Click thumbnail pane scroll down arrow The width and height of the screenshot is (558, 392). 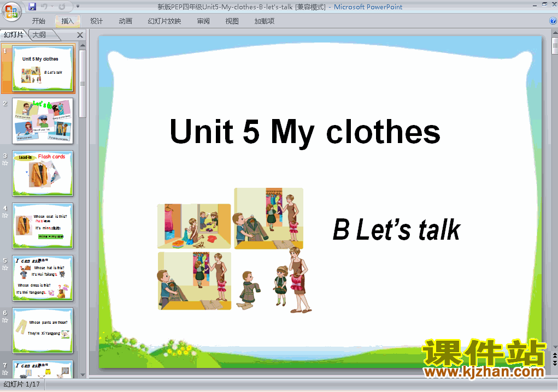coord(83,375)
